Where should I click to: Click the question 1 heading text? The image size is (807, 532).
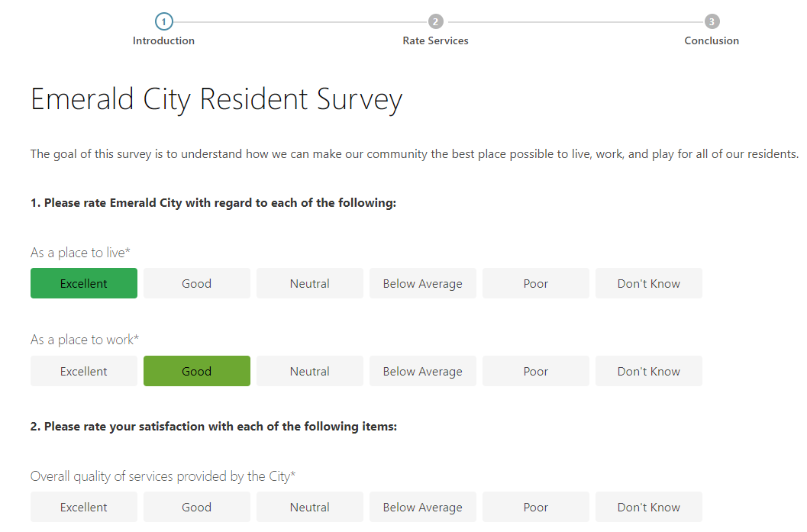click(213, 203)
